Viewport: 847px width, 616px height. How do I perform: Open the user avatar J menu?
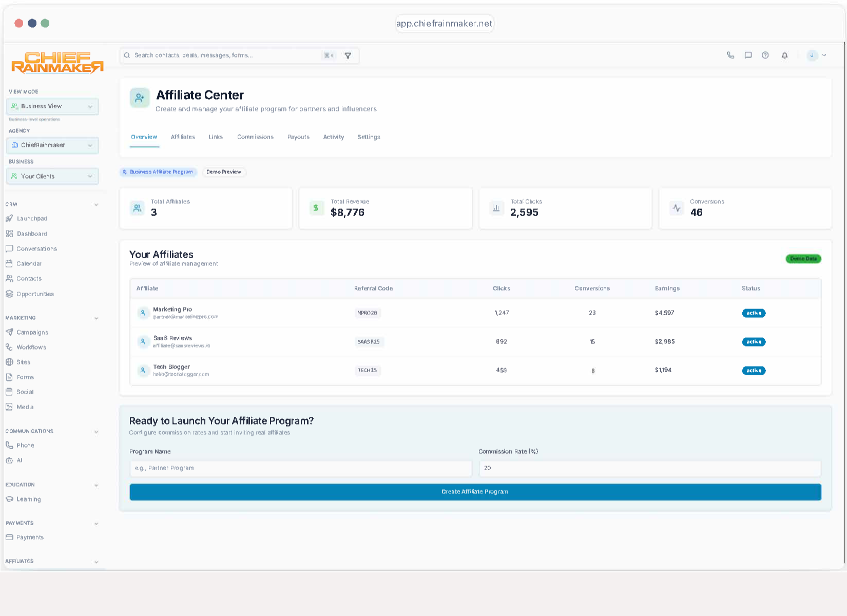point(816,55)
